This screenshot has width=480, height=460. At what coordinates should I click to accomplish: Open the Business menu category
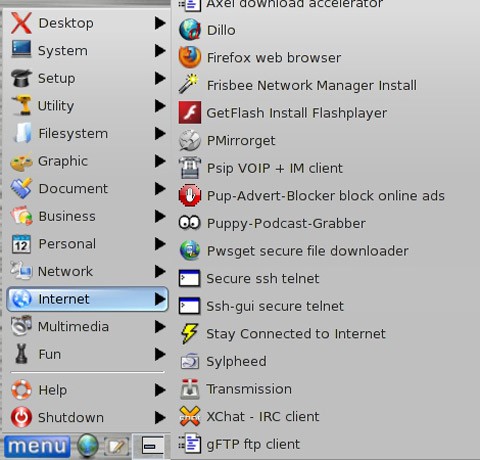(x=87, y=216)
